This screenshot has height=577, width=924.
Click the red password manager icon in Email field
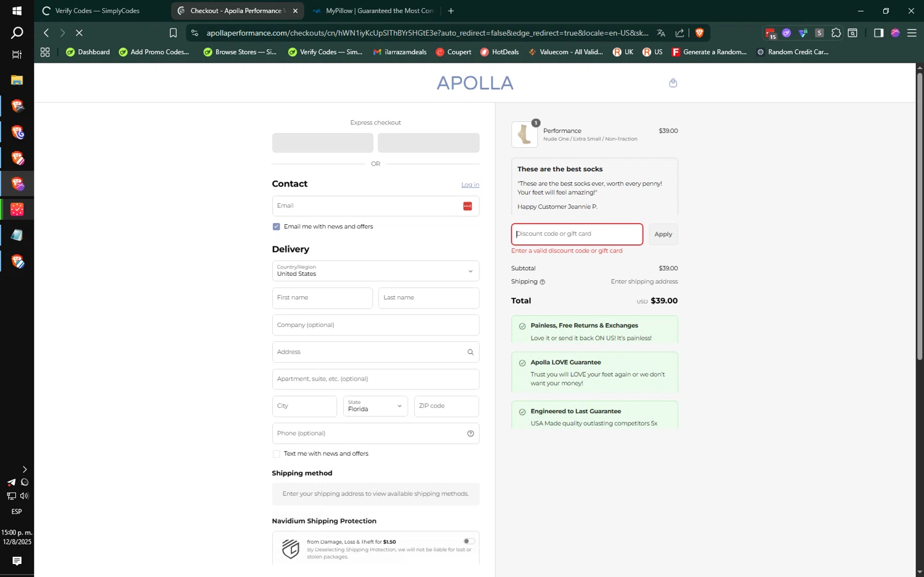pyautogui.click(x=468, y=206)
